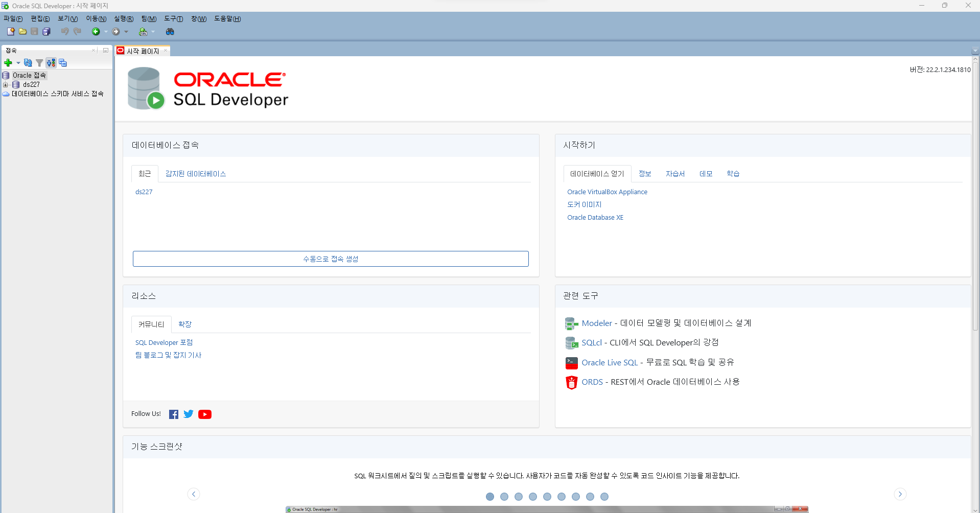Image resolution: width=980 pixels, height=513 pixels.
Task: Click the SQLcl tool icon
Action: 571,343
